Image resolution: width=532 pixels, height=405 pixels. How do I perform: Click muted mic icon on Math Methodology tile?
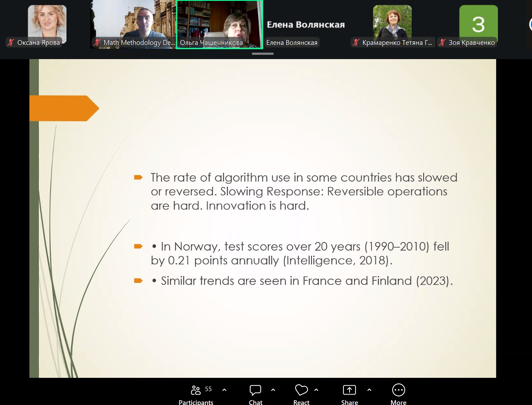(x=98, y=43)
